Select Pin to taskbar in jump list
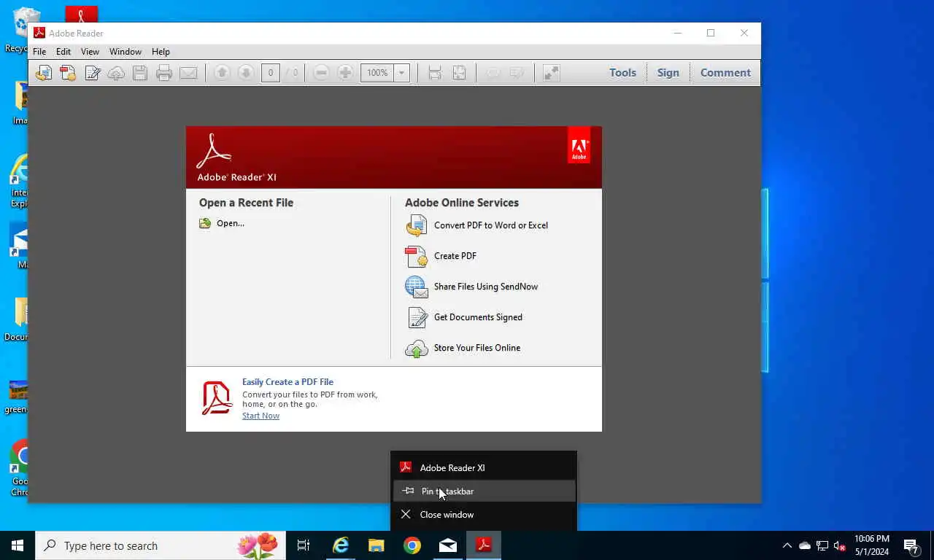The width and height of the screenshot is (934, 560). [x=485, y=491]
